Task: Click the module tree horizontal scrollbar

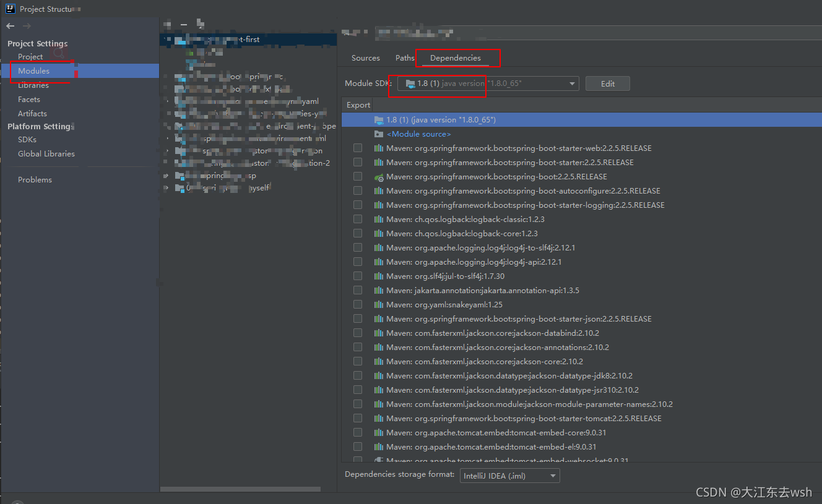Action: click(x=240, y=489)
